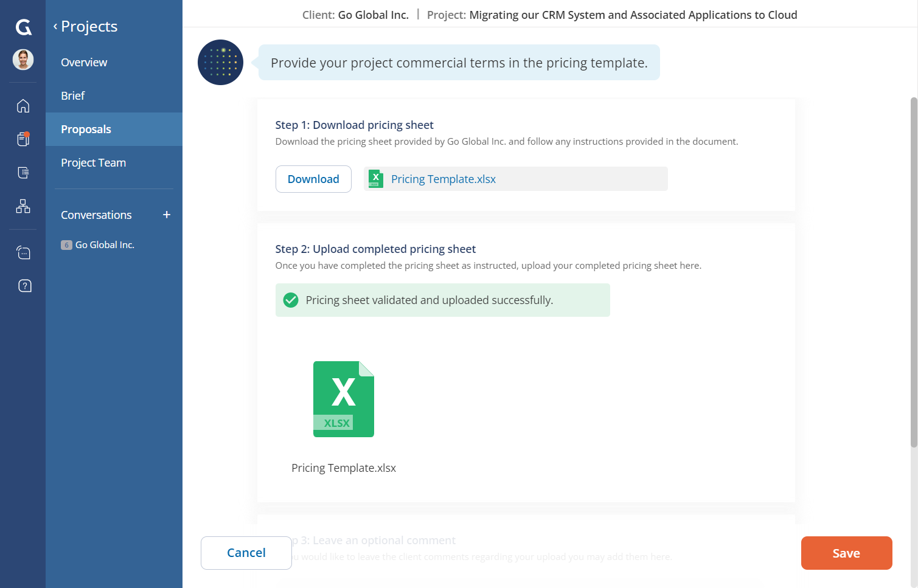The width and height of the screenshot is (918, 588).
Task: Select the Proposals menu item
Action: (x=114, y=129)
